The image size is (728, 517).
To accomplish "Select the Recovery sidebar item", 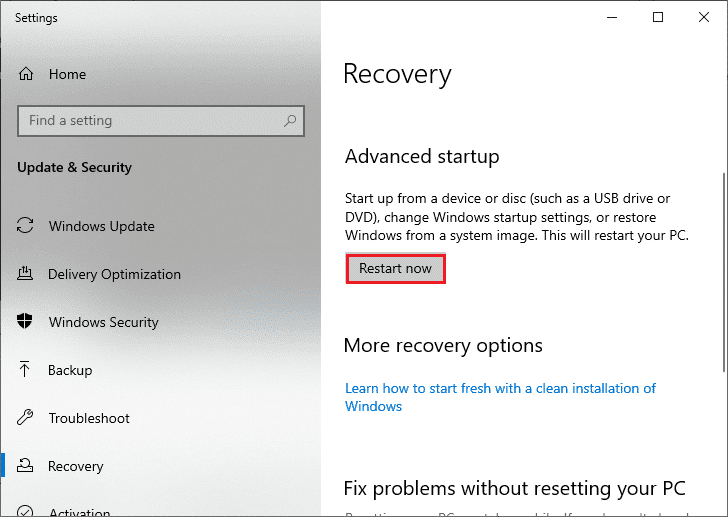I will point(75,466).
